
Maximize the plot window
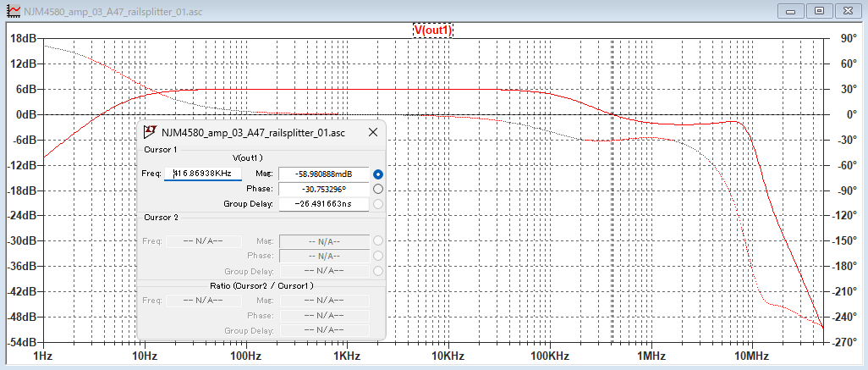(x=819, y=10)
